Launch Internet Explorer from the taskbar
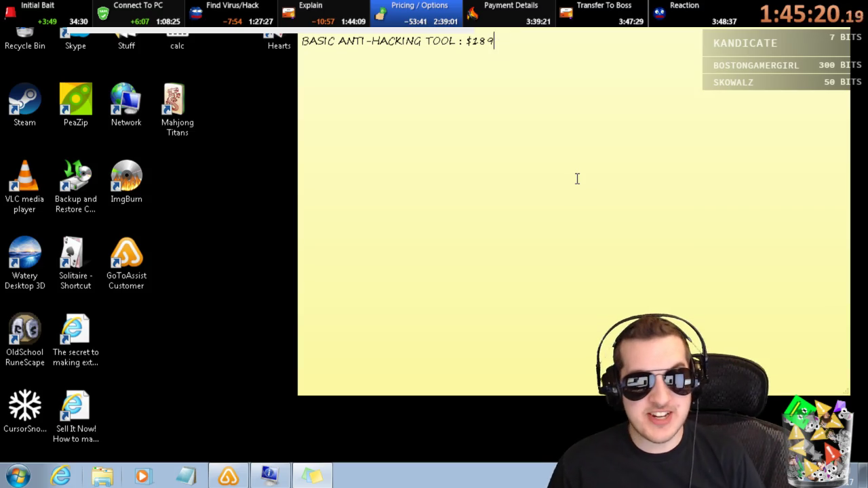The height and width of the screenshot is (488, 868). 60,476
